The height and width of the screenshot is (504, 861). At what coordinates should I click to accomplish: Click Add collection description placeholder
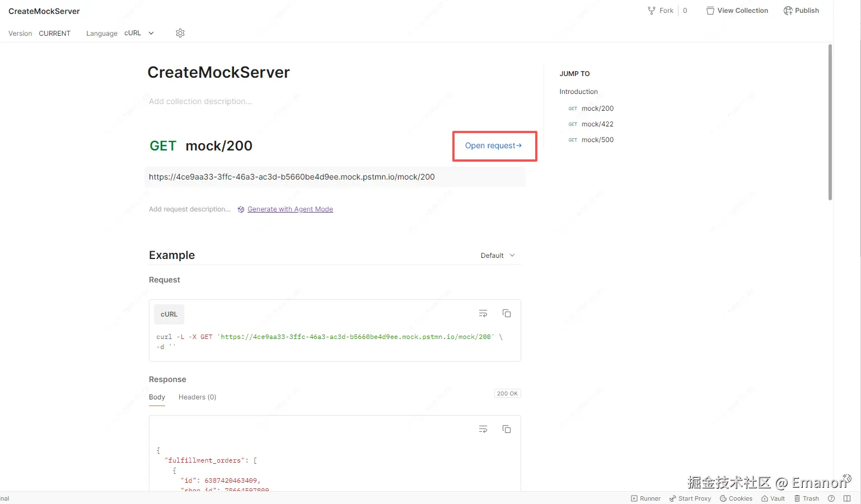pyautogui.click(x=200, y=101)
